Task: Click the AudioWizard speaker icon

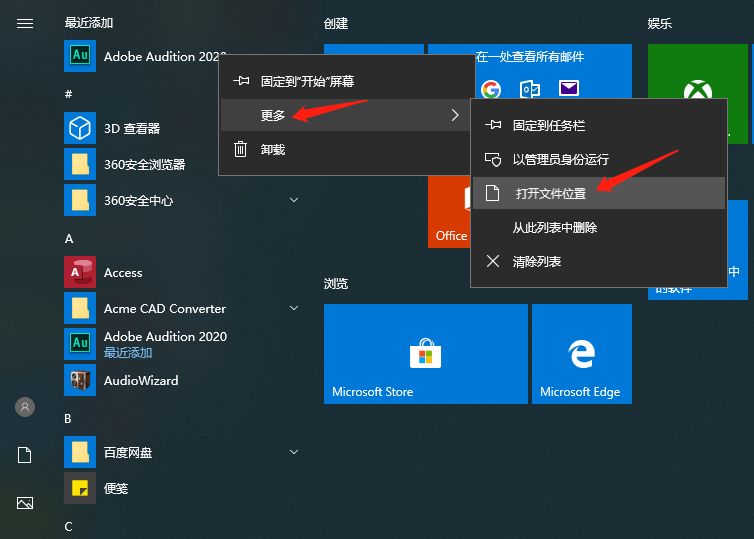Action: (x=80, y=380)
